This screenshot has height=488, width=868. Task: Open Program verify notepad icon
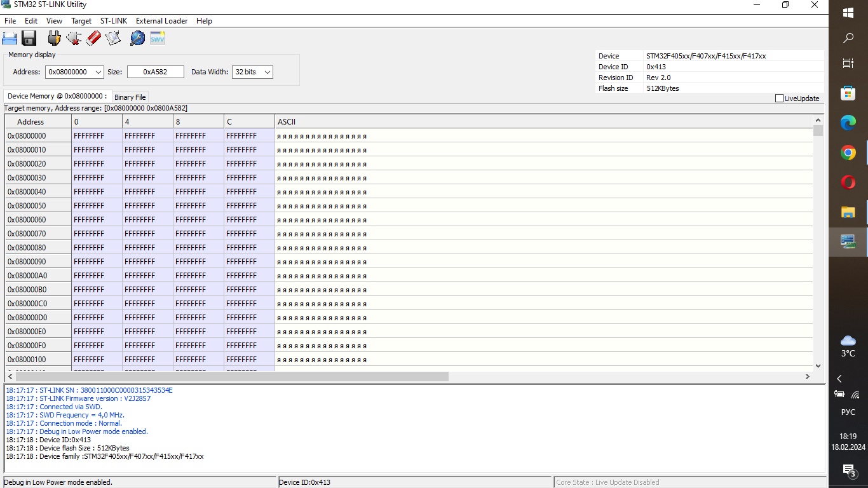tap(113, 38)
